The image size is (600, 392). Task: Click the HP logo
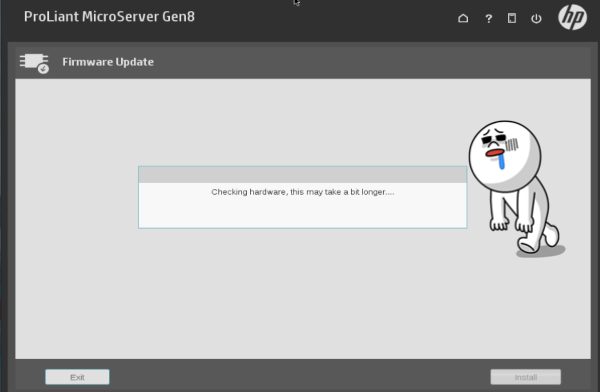[572, 17]
